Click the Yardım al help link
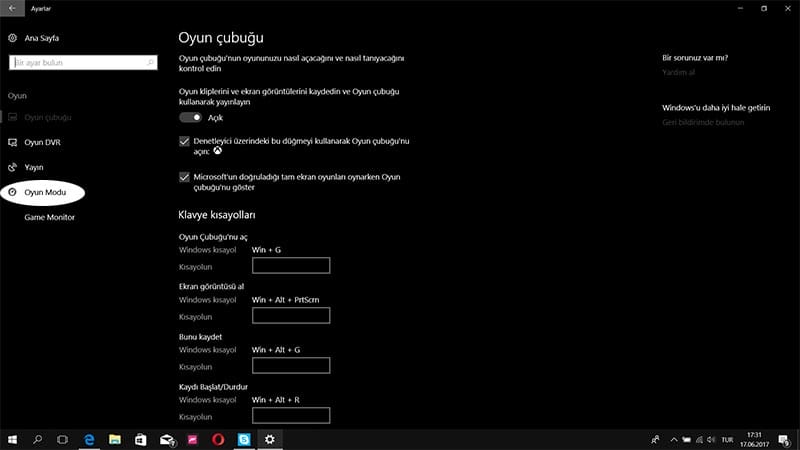 pyautogui.click(x=678, y=72)
